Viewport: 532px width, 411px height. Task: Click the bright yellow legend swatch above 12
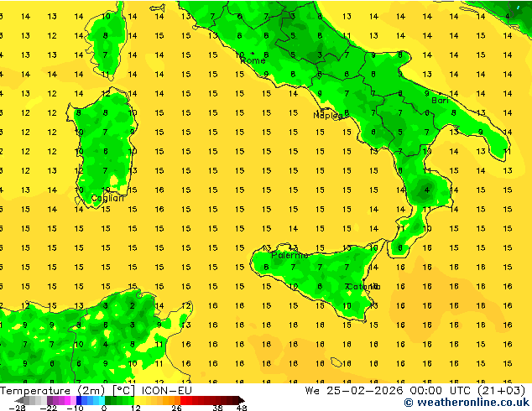tap(137, 400)
